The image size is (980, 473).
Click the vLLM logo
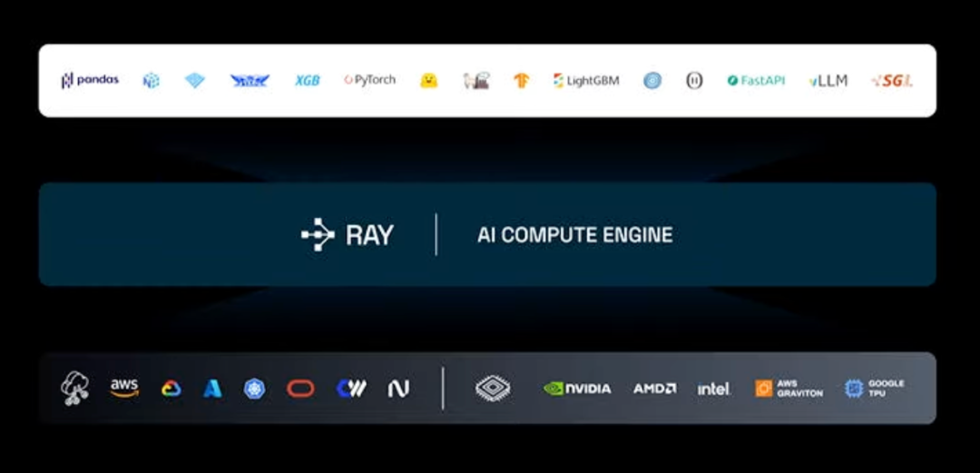(x=828, y=81)
